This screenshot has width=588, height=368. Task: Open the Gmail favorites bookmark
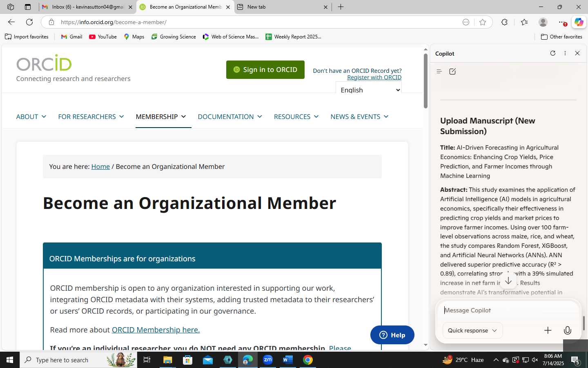(x=71, y=37)
